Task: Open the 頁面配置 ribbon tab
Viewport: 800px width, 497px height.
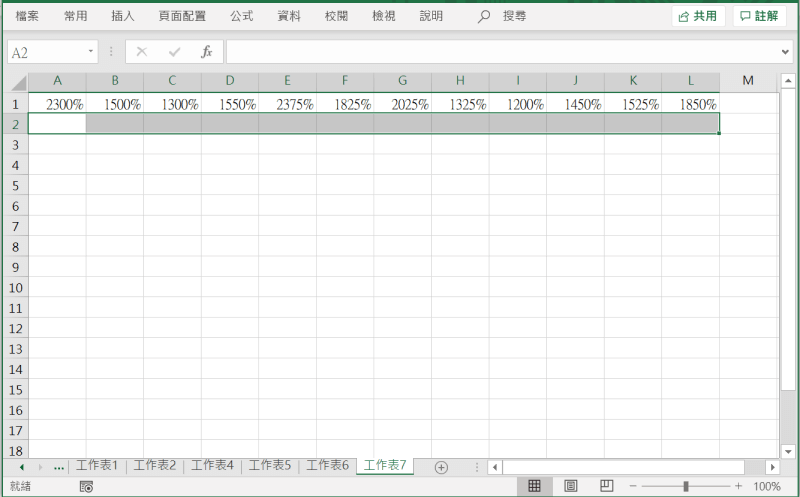Action: coord(182,16)
